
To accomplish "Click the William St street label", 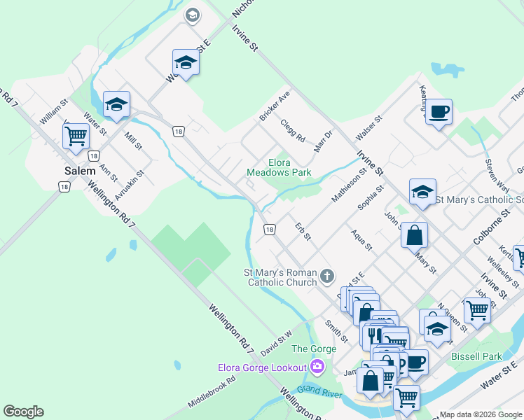I will coord(53,111).
